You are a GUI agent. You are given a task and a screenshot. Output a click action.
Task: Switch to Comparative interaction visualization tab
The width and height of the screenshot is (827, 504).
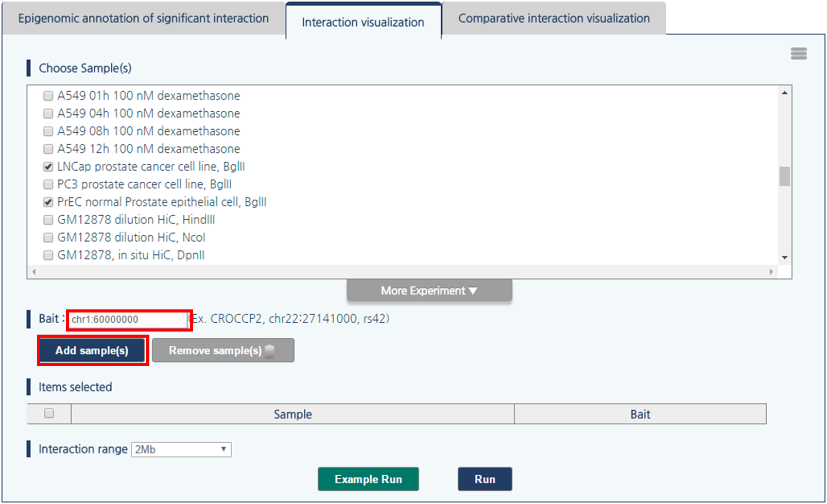tap(554, 19)
